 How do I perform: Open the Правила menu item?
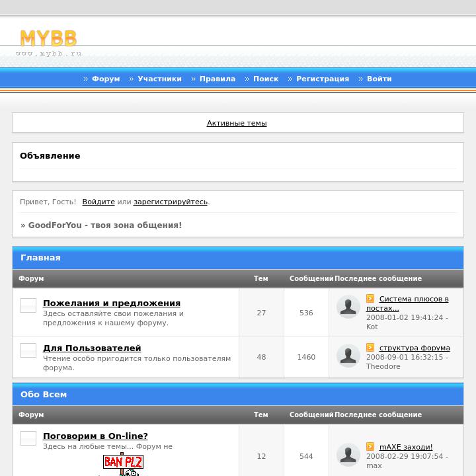[x=218, y=79]
